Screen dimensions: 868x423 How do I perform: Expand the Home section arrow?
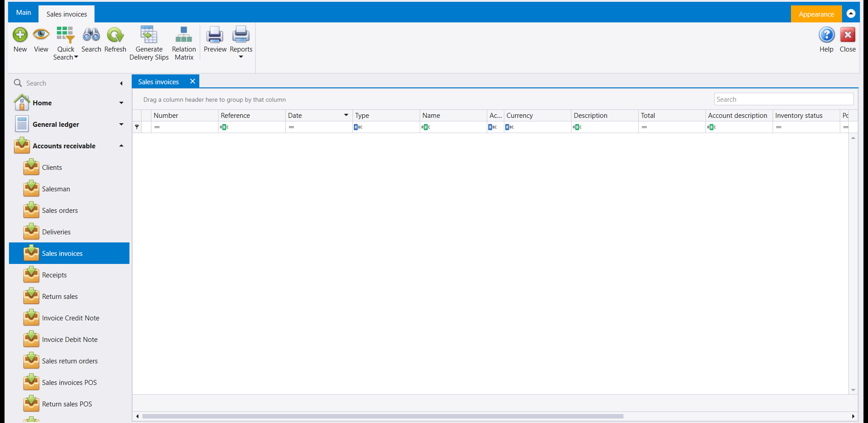tap(121, 103)
